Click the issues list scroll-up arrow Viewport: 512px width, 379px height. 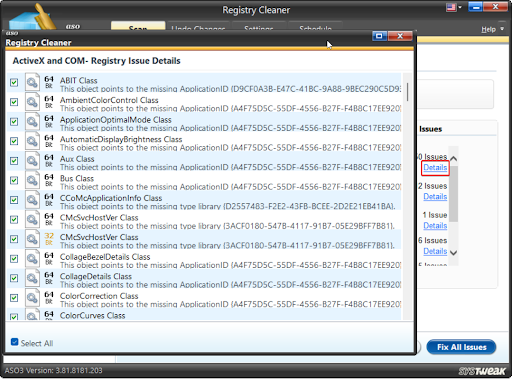(x=453, y=159)
